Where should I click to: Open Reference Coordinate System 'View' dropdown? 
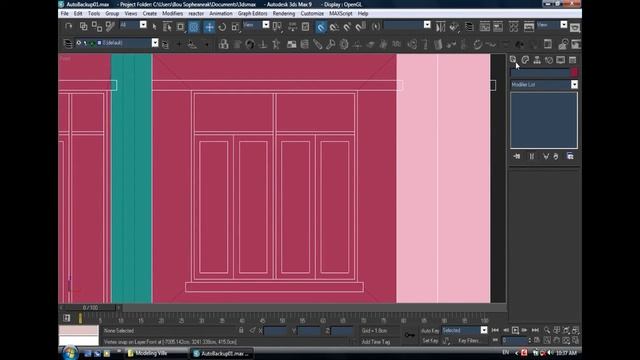click(x=266, y=25)
